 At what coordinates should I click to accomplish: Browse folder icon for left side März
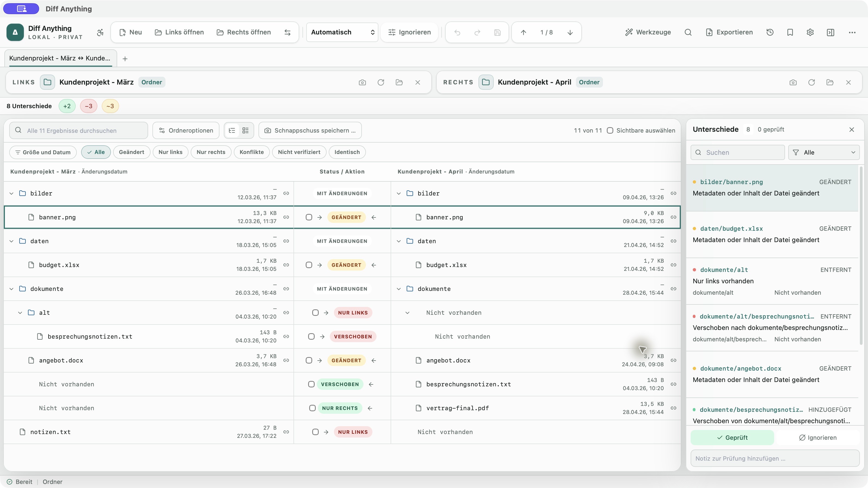tap(399, 82)
